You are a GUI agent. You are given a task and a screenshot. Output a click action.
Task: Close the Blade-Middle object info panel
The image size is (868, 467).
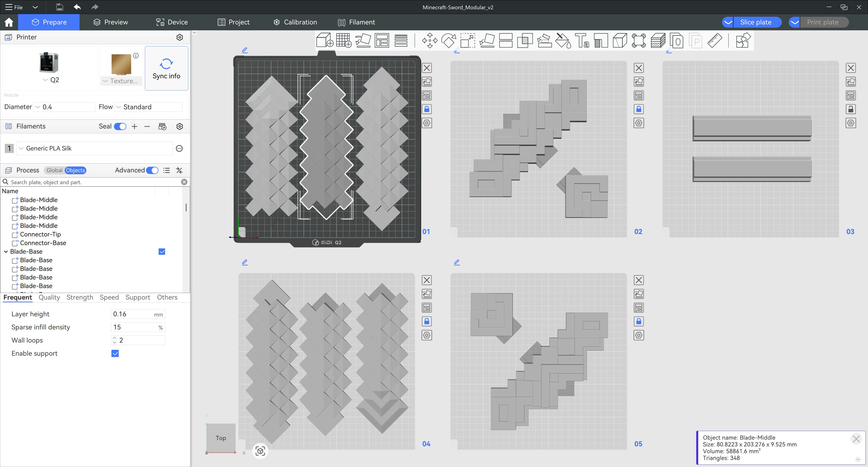[x=856, y=439]
